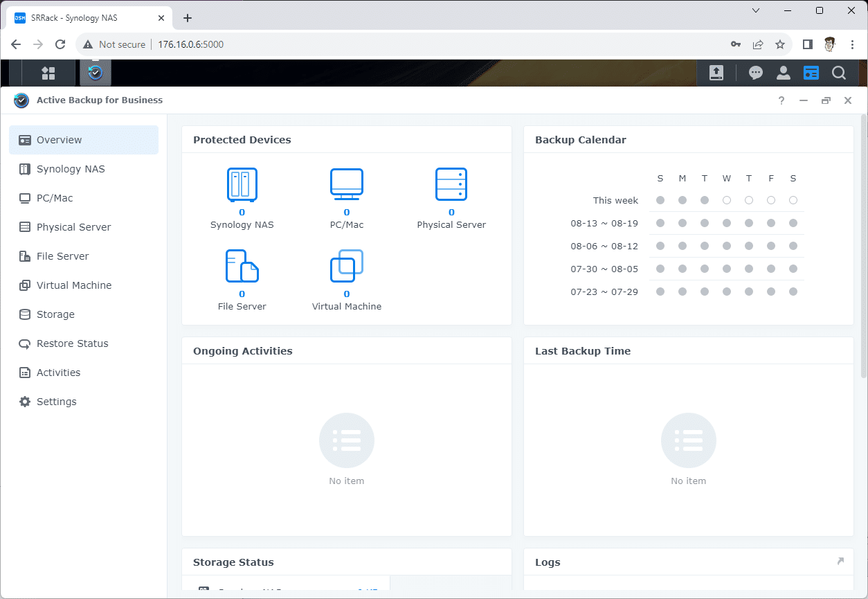Open the Chrome three-dot menu
The image size is (868, 599).
(852, 44)
